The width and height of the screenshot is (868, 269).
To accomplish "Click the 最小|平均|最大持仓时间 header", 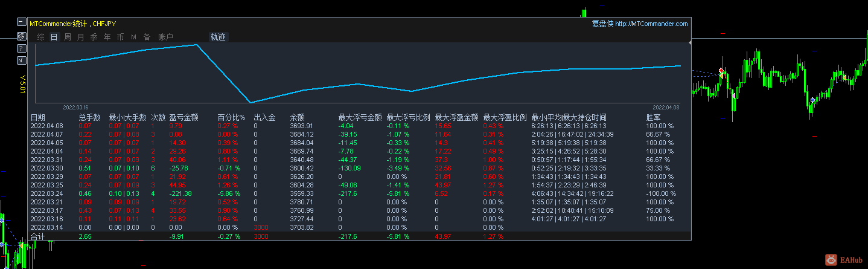I will tap(569, 117).
